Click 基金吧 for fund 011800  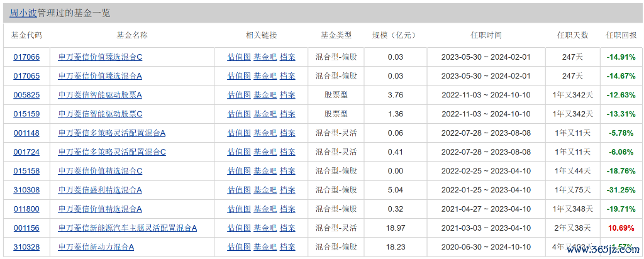coord(265,209)
